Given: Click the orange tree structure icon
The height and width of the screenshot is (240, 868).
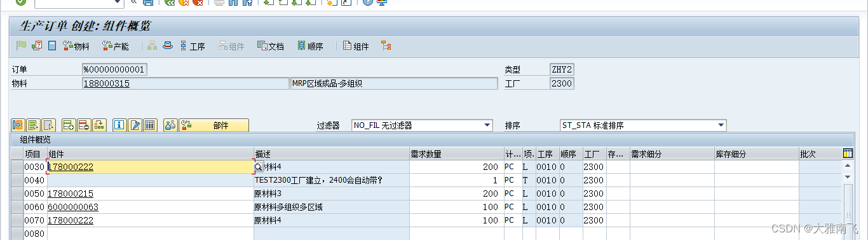Looking at the screenshot, I should coord(386,46).
